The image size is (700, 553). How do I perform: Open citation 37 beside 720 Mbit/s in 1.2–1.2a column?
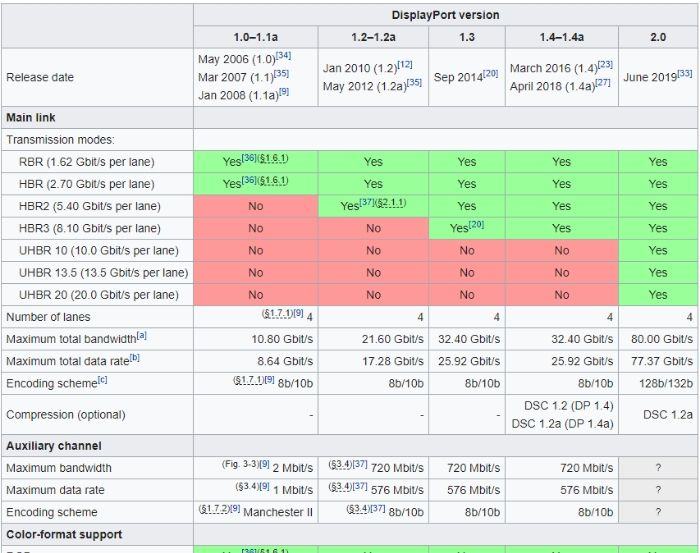point(360,465)
